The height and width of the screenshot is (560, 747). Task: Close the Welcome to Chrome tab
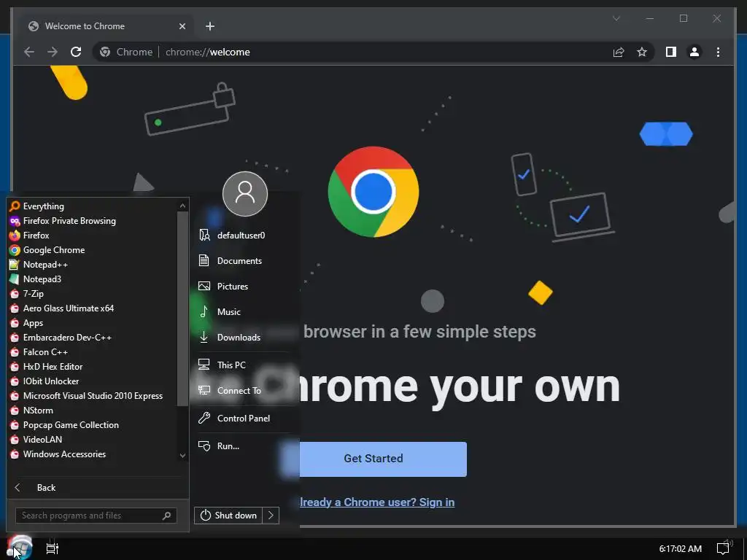(x=182, y=26)
